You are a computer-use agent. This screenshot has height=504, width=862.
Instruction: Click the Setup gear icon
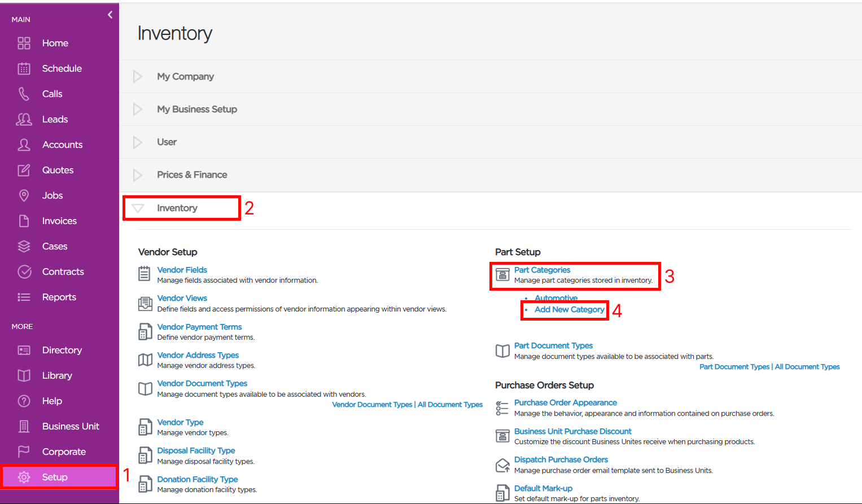click(x=24, y=477)
